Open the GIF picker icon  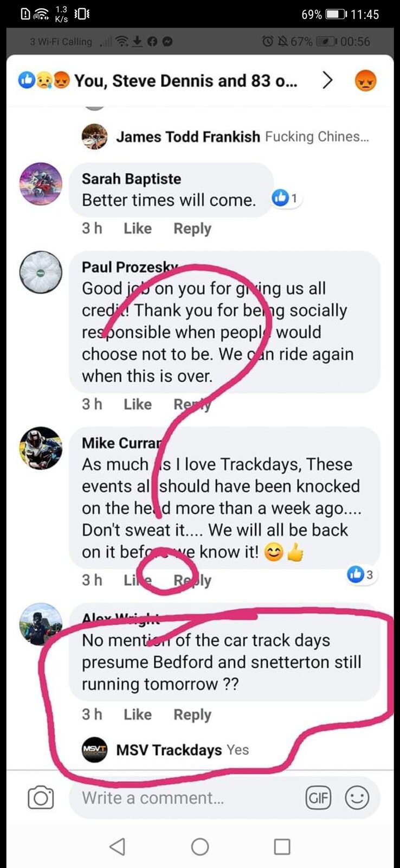coord(318,797)
